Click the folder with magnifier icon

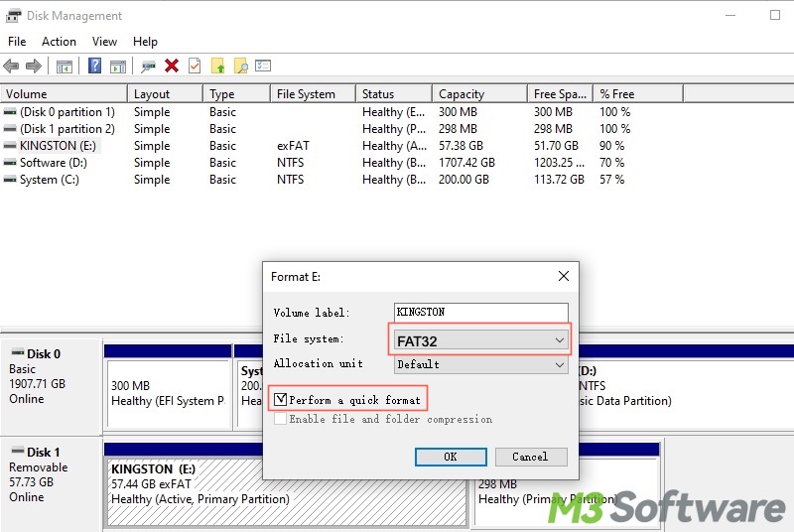[241, 66]
